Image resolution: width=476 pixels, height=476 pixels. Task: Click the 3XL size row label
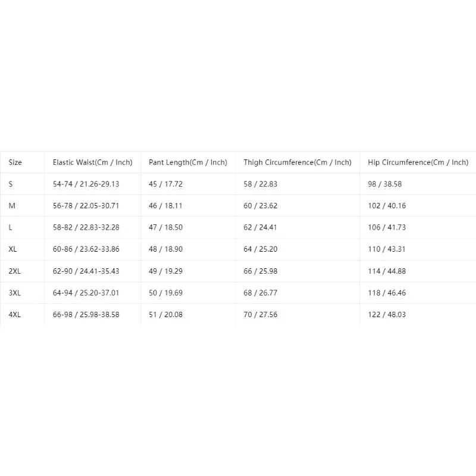tap(14, 293)
